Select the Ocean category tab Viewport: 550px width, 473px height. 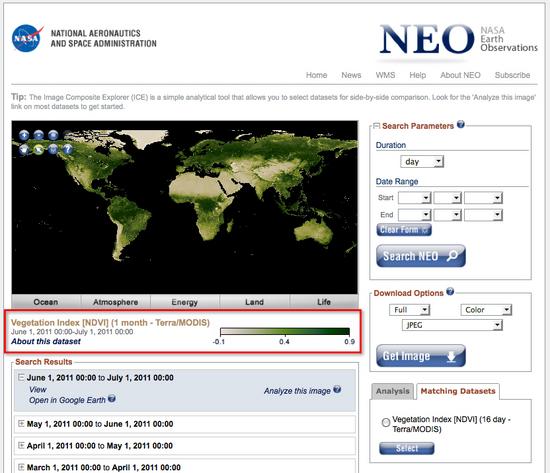tap(46, 302)
